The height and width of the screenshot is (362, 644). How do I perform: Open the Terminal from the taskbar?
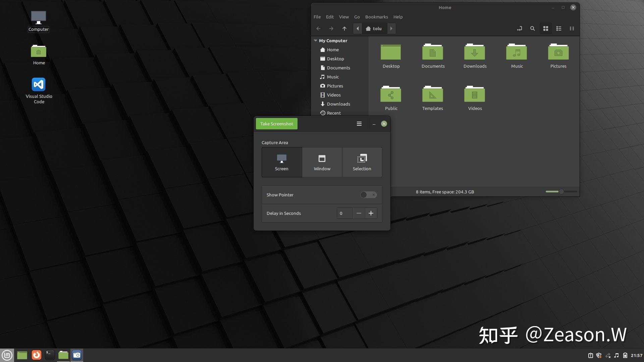(x=50, y=355)
